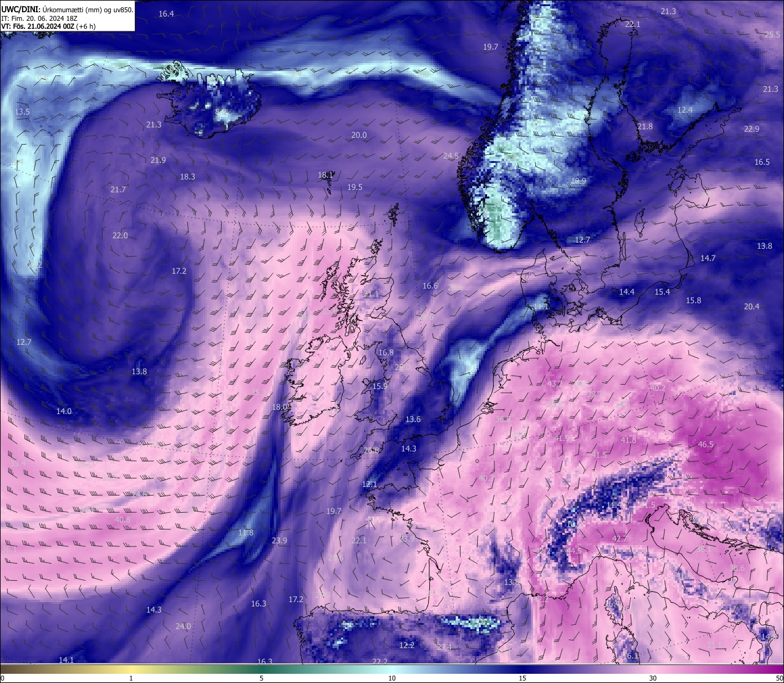Select the 14.7 value on the map

(708, 258)
